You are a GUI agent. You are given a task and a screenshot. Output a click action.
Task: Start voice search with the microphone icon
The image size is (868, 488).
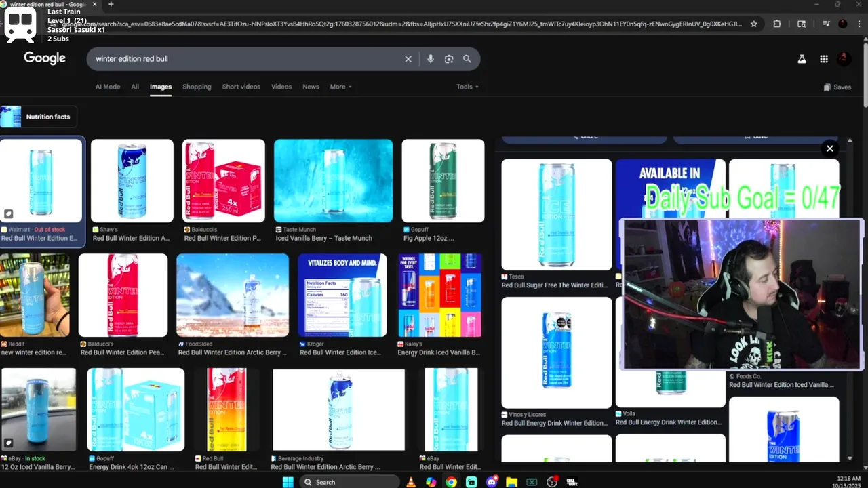pos(430,59)
